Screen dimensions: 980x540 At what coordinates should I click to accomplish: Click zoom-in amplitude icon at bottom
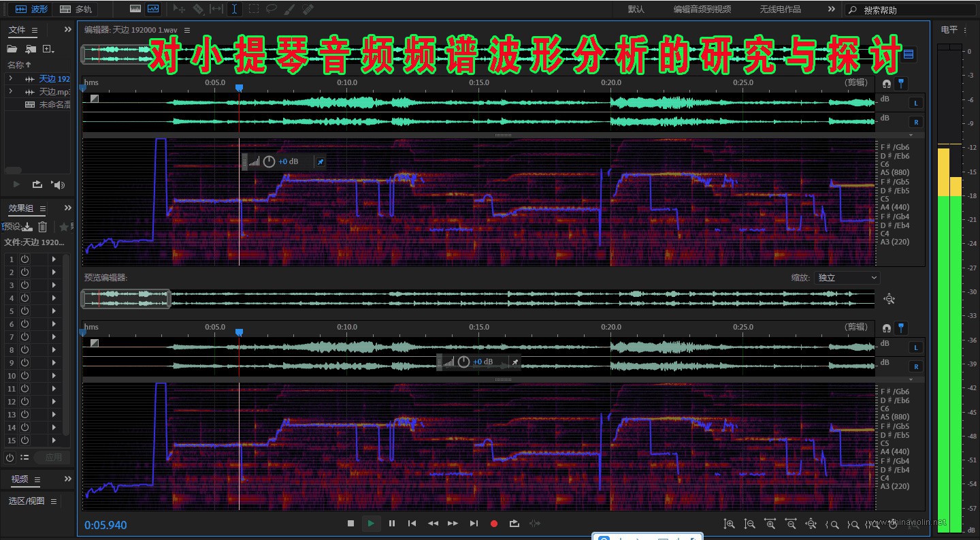729,524
